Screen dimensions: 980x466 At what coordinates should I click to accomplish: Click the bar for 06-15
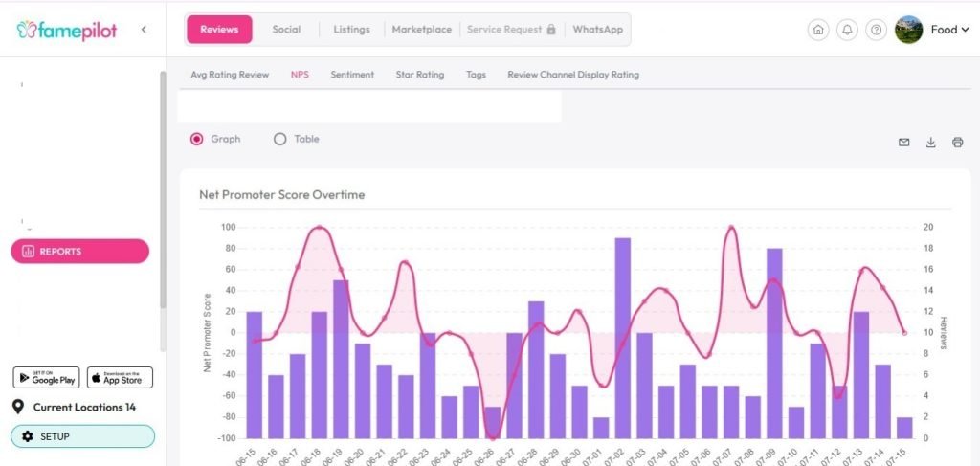tap(255, 375)
